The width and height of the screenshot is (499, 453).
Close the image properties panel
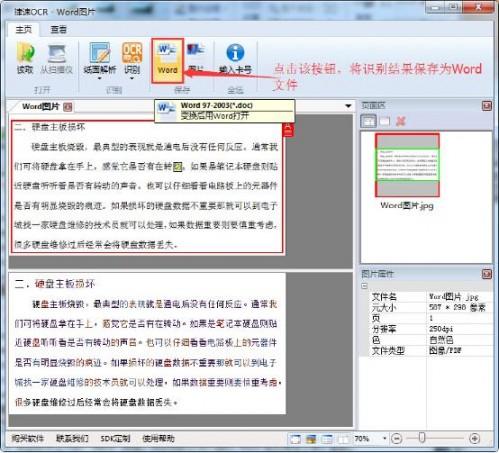click(x=487, y=274)
